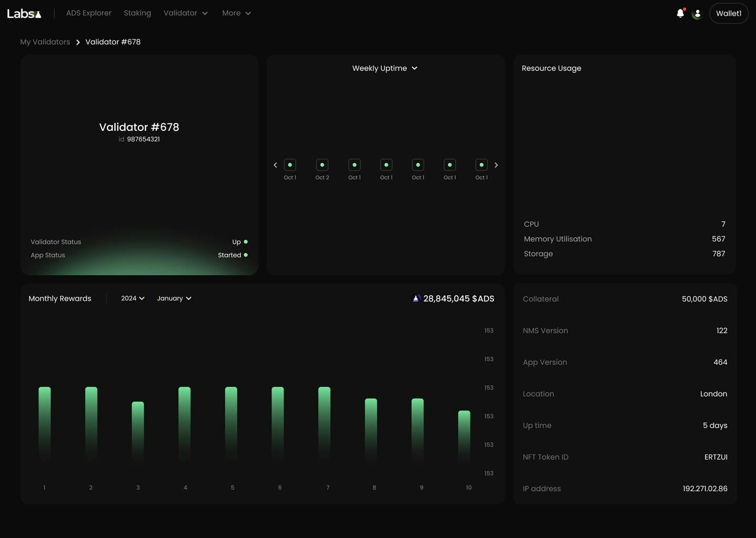Open the 2024 year dropdown
The width and height of the screenshot is (756, 538).
point(133,298)
